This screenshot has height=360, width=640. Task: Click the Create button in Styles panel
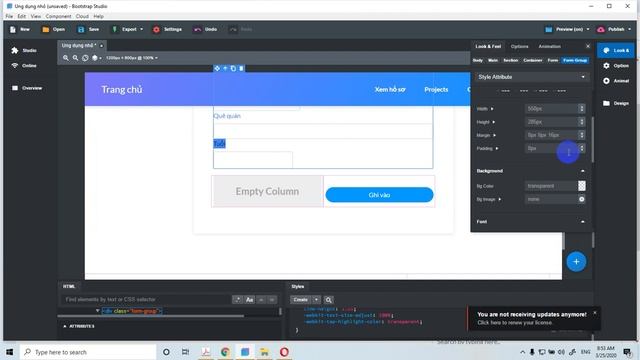point(301,300)
